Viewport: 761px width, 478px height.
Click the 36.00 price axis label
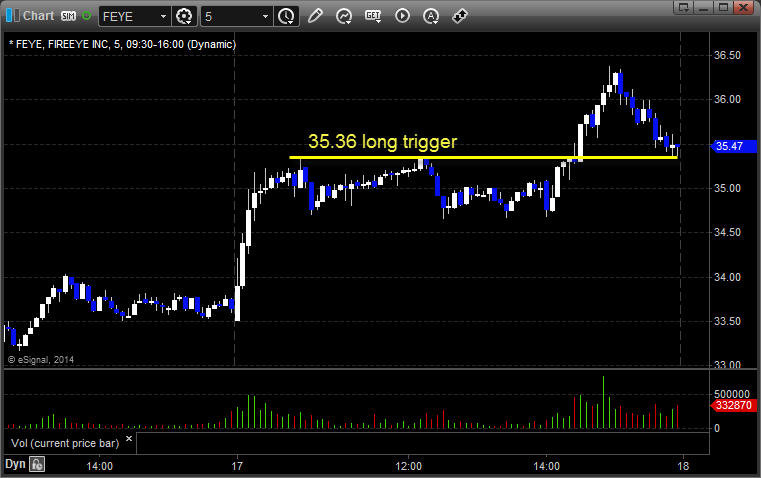727,99
